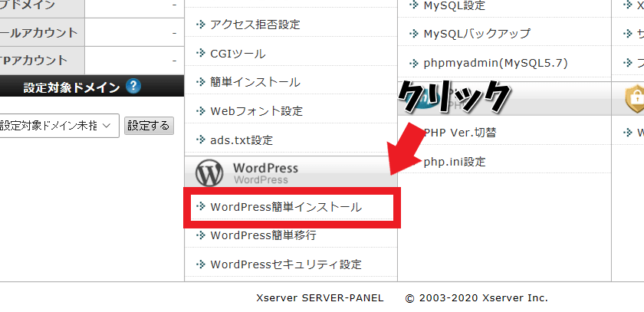
Task: Open the php.ini設定 link
Action: (454, 162)
